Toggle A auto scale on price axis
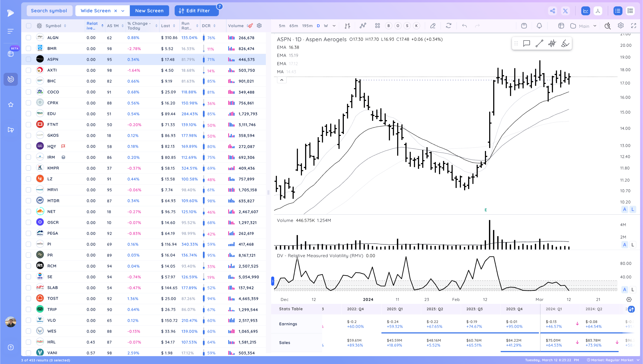 pyautogui.click(x=625, y=209)
